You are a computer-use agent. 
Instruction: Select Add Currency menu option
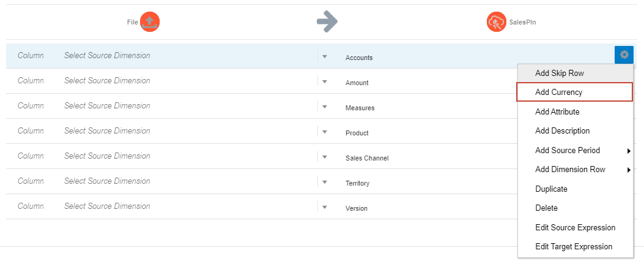point(558,92)
